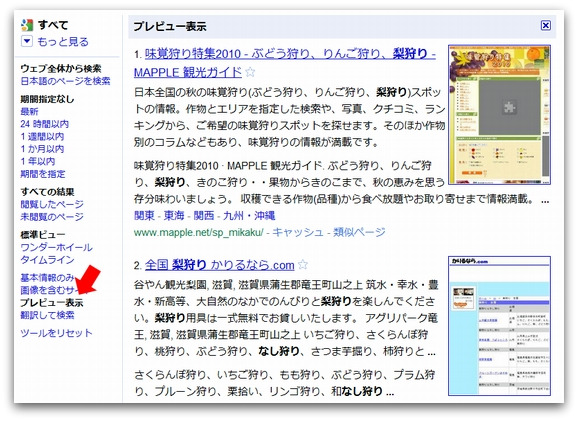This screenshot has width=578, height=421.
Task: Star the MAPPLE 観光ガイド result
Action: 250,72
